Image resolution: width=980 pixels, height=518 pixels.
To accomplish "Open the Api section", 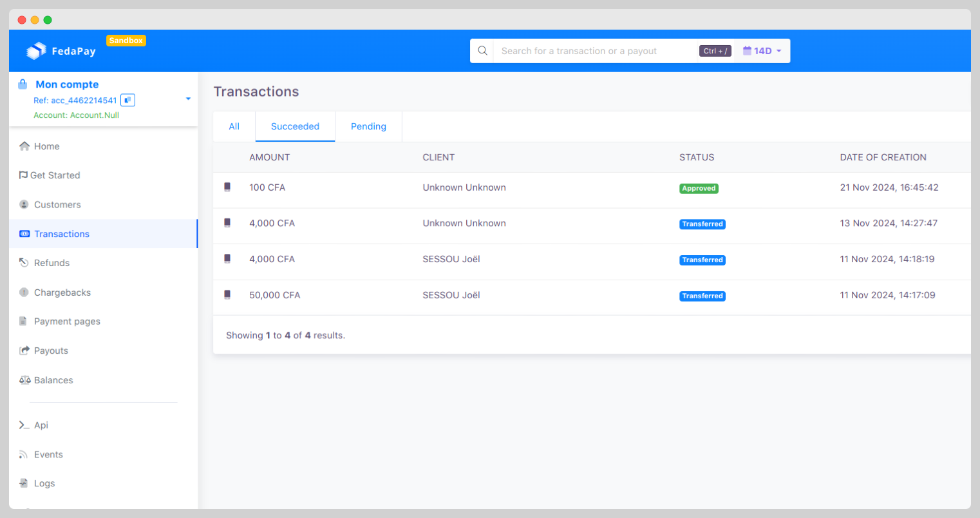I will click(41, 425).
